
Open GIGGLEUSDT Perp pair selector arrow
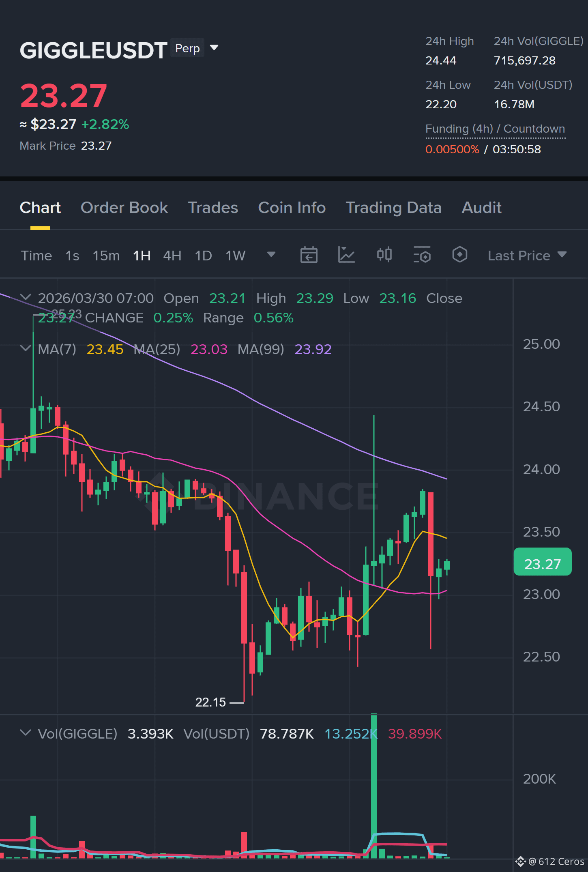(x=214, y=48)
